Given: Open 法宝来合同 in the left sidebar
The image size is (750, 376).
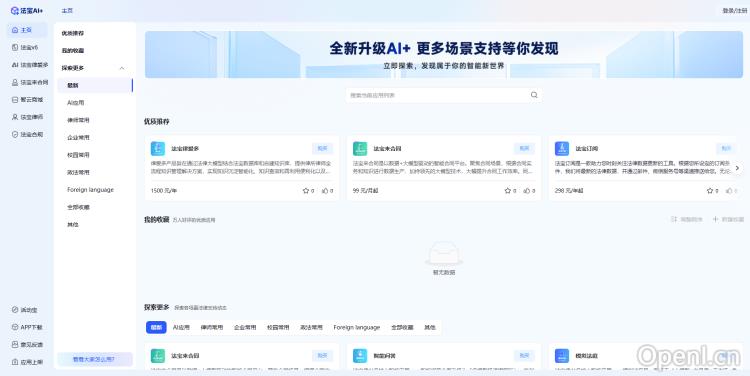Looking at the screenshot, I should (29, 82).
